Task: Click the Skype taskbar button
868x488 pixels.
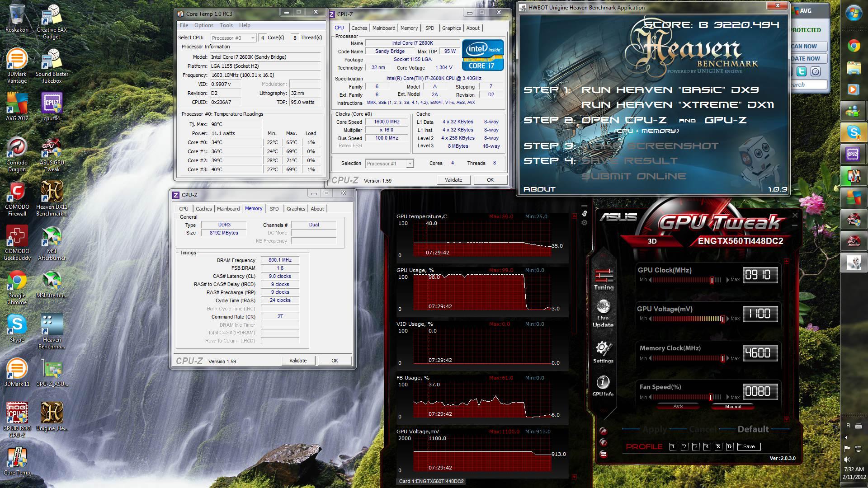Action: pos(854,132)
